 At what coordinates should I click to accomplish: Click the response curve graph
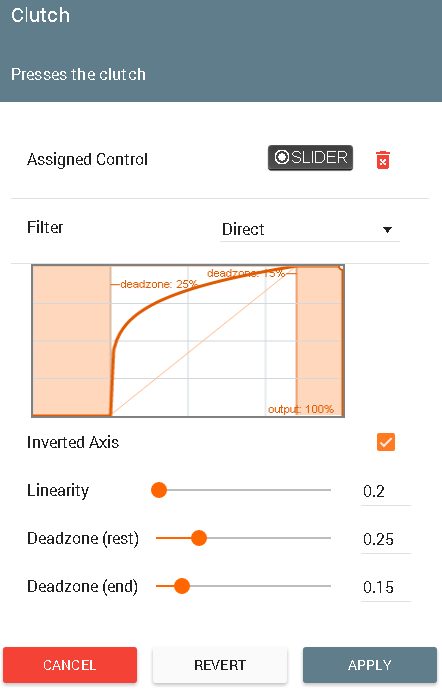(188, 341)
